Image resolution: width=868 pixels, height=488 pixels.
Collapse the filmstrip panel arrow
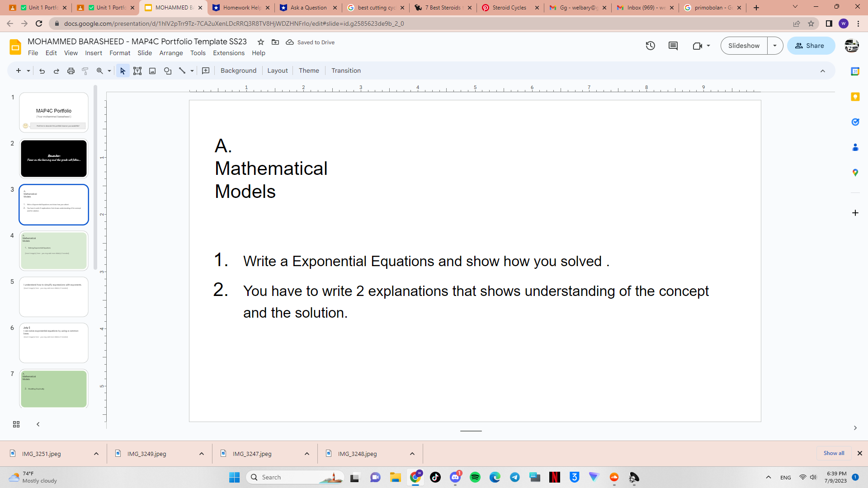[38, 424]
